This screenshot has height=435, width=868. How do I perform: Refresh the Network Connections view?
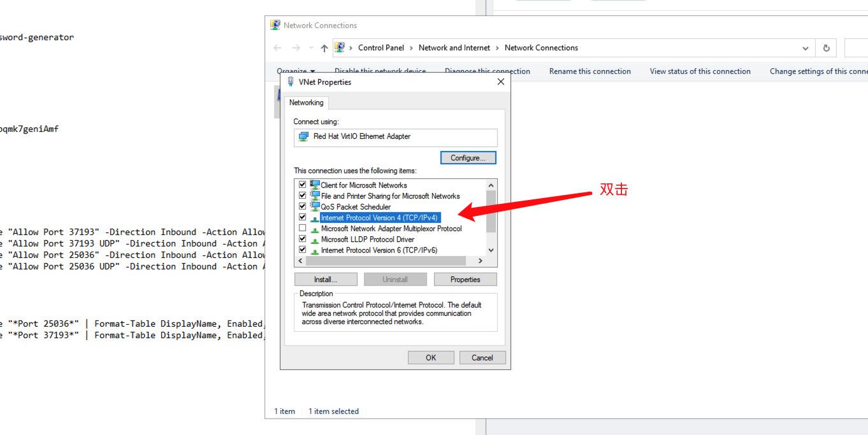pyautogui.click(x=827, y=48)
